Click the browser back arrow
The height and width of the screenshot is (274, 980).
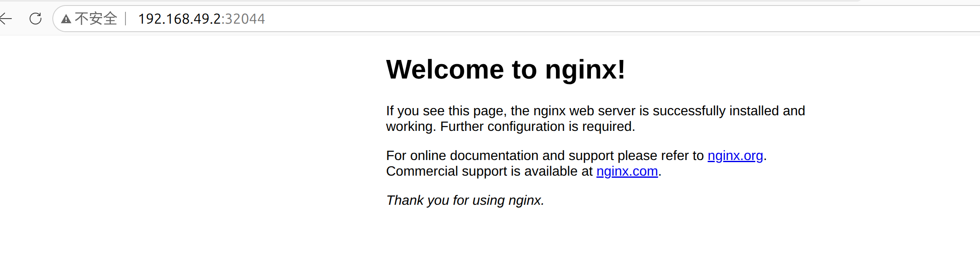click(5, 19)
